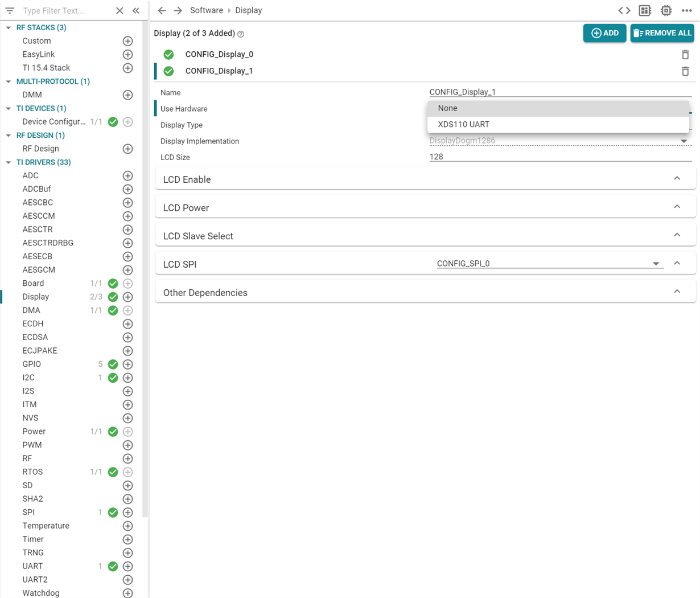
Task: Collapse the RF DESIGN group
Action: (8, 136)
